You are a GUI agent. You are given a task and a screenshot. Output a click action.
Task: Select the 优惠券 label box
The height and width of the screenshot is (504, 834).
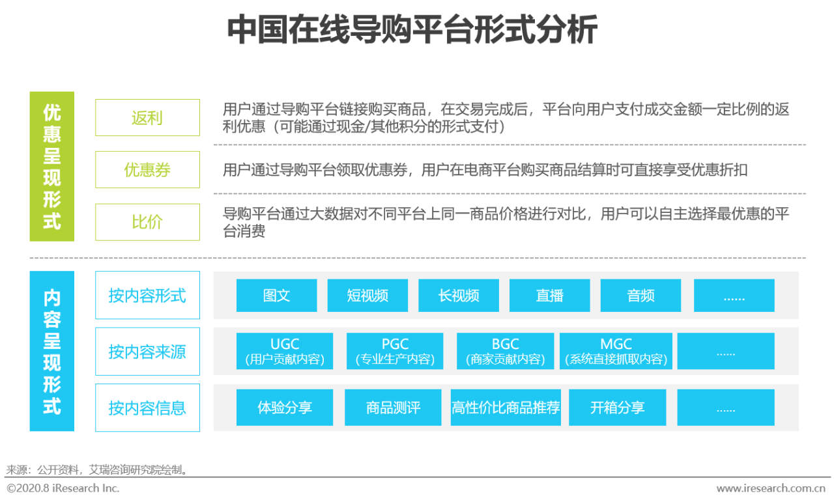(x=147, y=170)
